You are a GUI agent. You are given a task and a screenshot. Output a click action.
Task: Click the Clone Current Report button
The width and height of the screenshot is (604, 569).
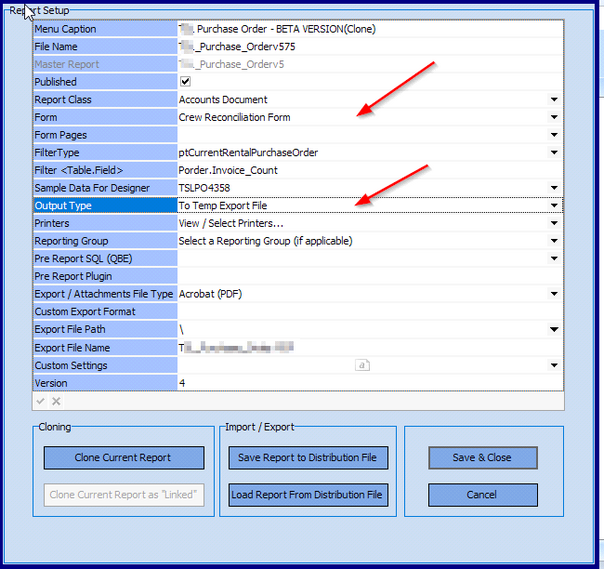pos(123,458)
